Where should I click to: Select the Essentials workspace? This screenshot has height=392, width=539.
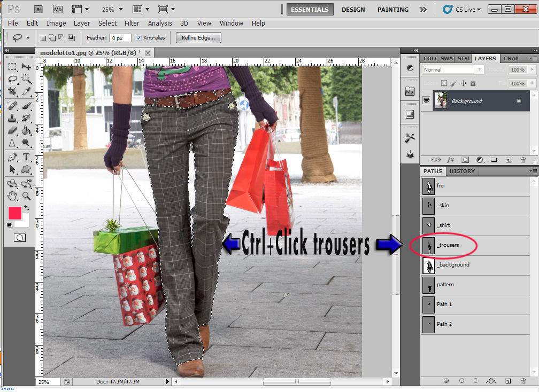pos(310,10)
